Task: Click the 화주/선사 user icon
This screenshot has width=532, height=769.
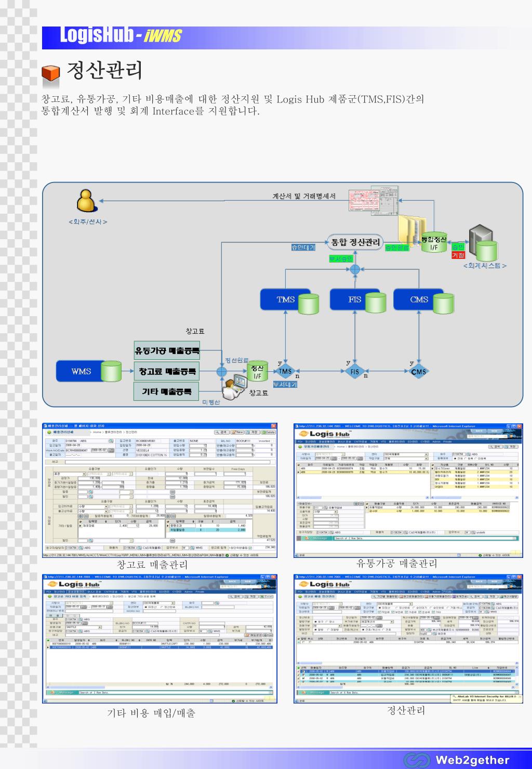Action: coord(87,201)
